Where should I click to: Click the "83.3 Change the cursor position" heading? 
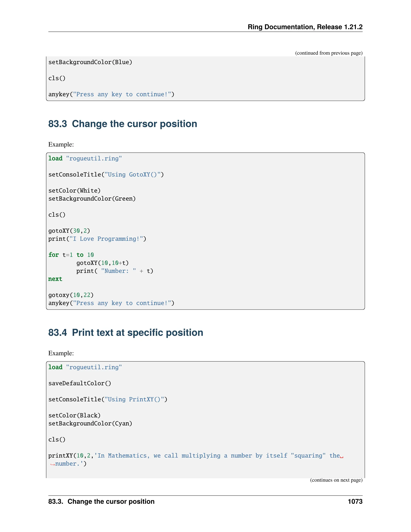point(122,124)
